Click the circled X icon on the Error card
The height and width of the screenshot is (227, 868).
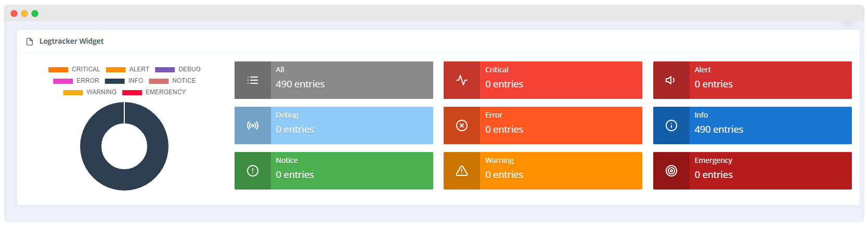point(462,125)
